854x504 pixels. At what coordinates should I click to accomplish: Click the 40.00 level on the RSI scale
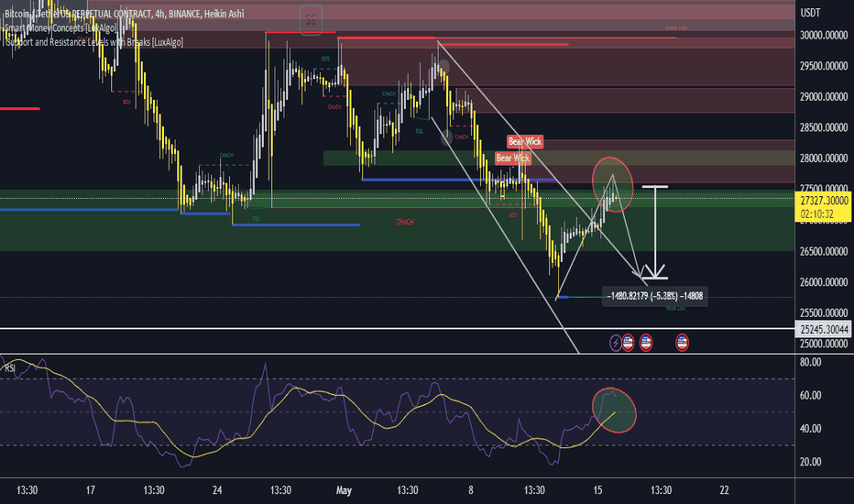click(x=810, y=428)
